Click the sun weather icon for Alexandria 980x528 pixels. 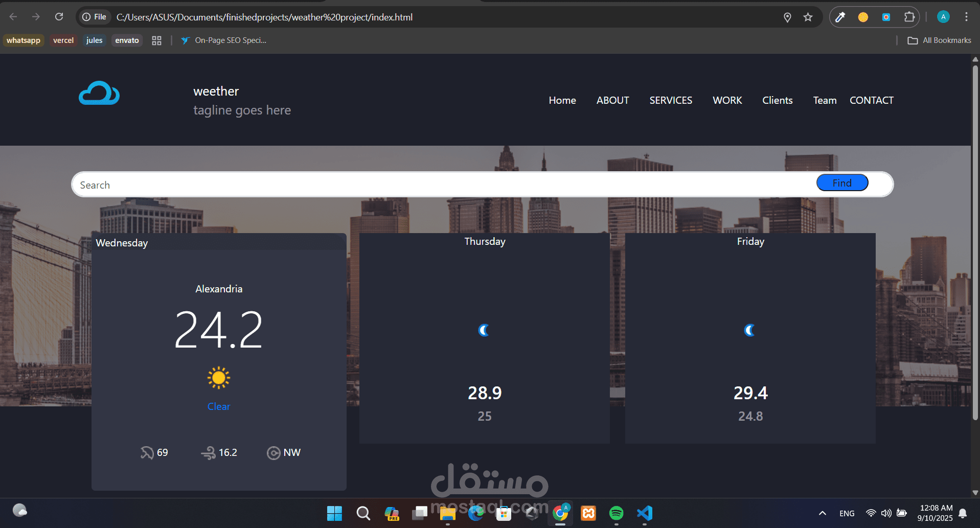[x=219, y=378]
